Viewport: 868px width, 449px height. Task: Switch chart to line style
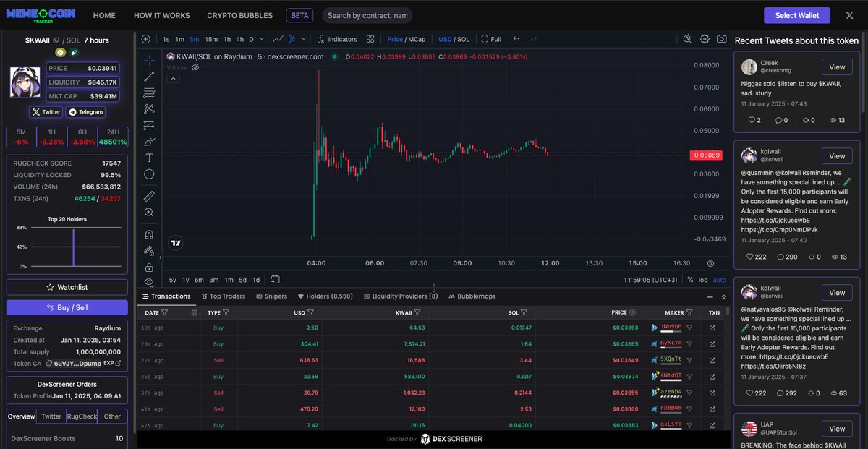(x=277, y=39)
